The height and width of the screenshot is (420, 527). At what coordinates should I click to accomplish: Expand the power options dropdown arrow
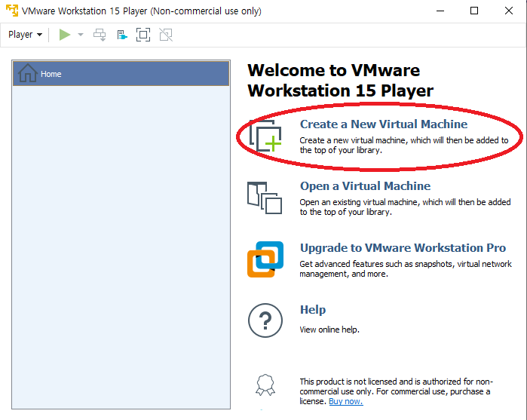[81, 35]
